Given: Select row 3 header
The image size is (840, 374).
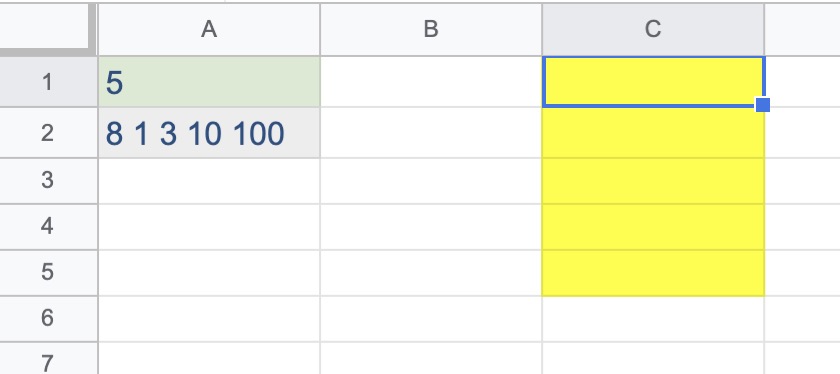Looking at the screenshot, I should point(48,181).
